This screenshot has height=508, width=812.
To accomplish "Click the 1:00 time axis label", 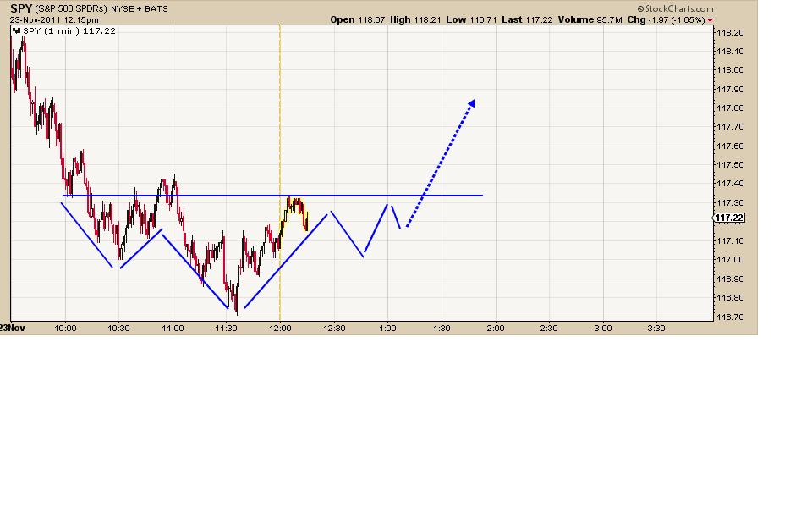I will coord(387,329).
